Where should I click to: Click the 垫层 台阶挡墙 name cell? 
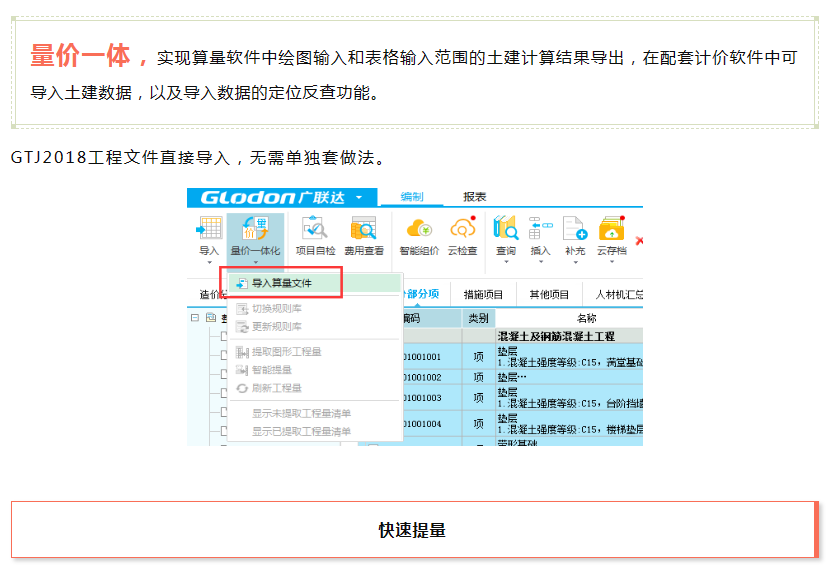coord(570,398)
